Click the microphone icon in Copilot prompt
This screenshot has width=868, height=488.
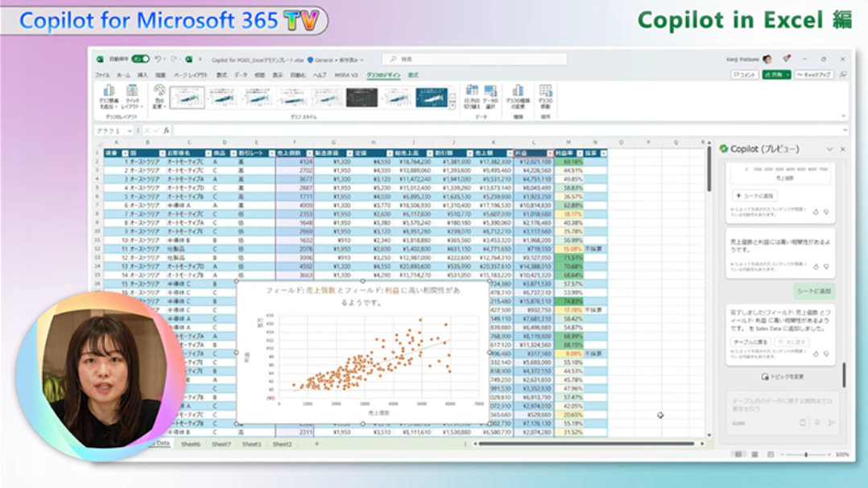pyautogui.click(x=816, y=422)
